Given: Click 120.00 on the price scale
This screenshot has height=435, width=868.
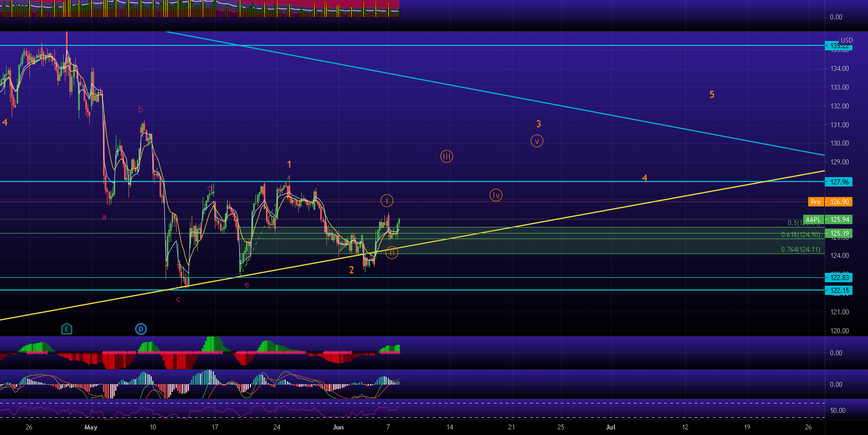Looking at the screenshot, I should click(x=839, y=331).
